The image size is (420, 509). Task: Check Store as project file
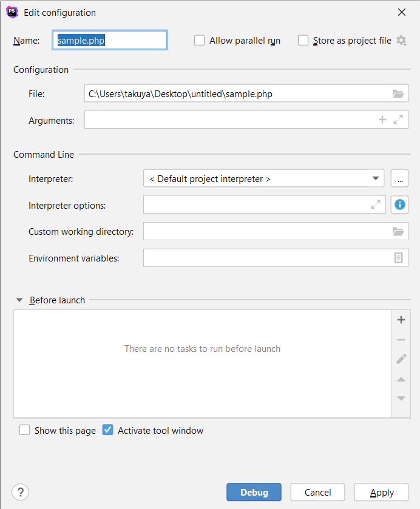pos(303,41)
